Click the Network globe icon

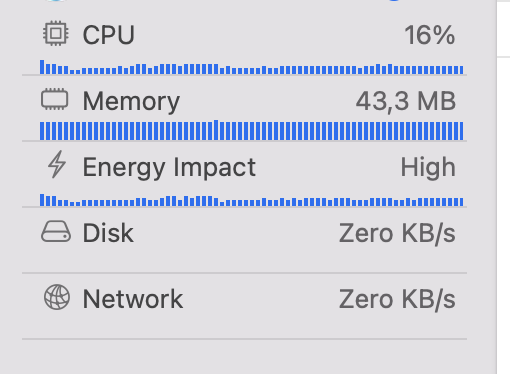click(57, 297)
